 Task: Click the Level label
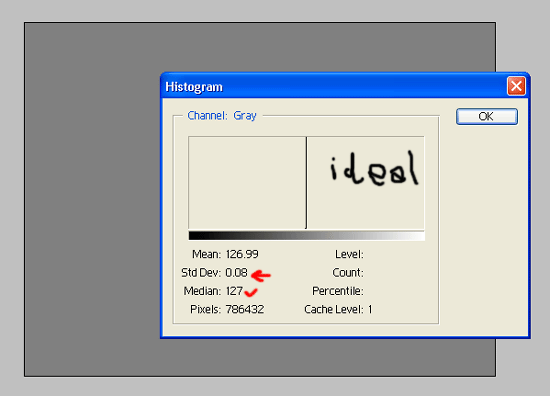point(349,254)
